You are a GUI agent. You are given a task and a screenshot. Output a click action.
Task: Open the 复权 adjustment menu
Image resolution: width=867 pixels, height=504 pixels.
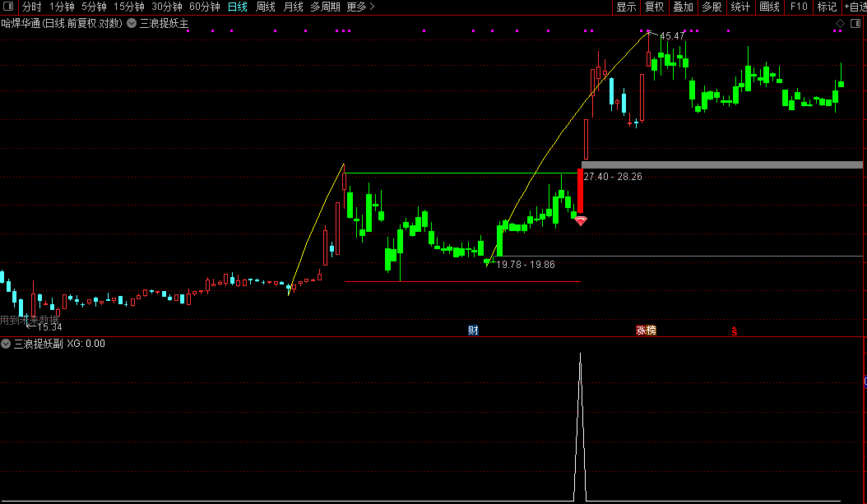[x=655, y=7]
